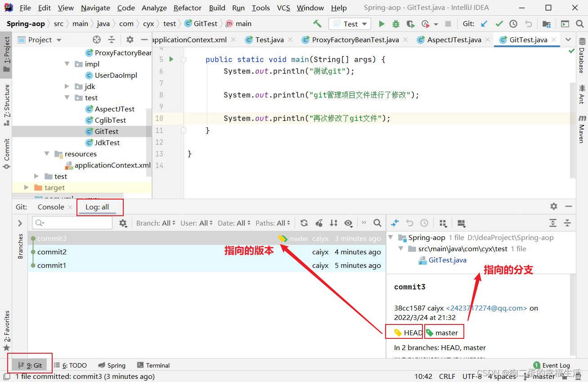Click the email link in commit details
Screen dimensions: 588x382
pos(486,308)
